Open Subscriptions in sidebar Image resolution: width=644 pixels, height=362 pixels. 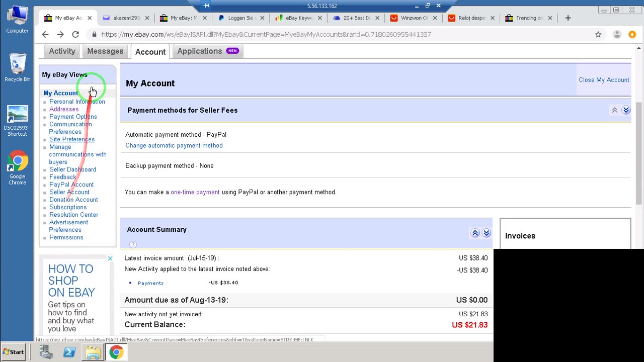pos(68,207)
